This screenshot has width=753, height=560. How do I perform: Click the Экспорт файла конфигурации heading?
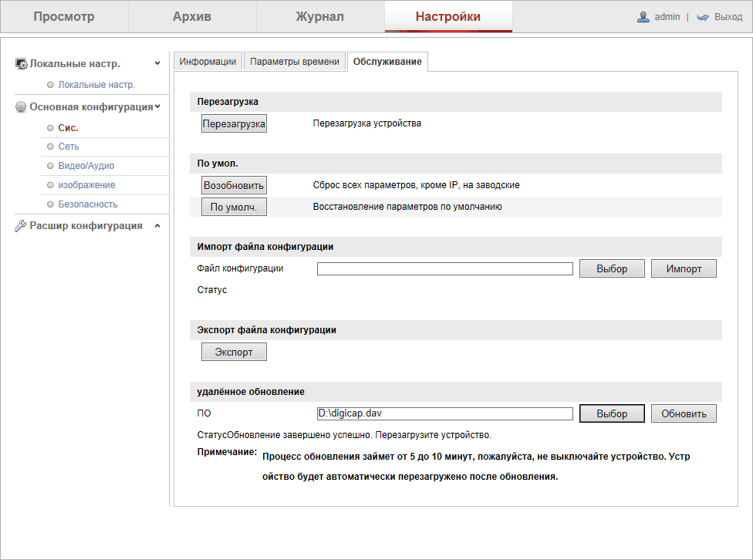[x=266, y=330]
